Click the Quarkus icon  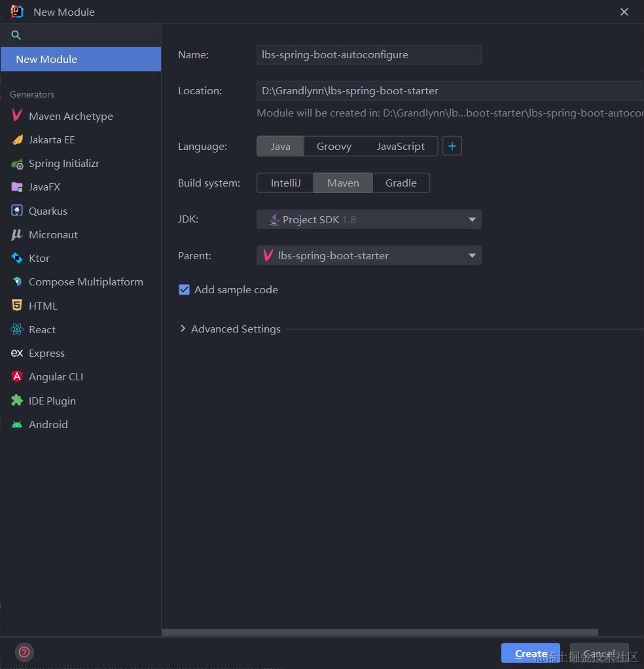(x=17, y=211)
